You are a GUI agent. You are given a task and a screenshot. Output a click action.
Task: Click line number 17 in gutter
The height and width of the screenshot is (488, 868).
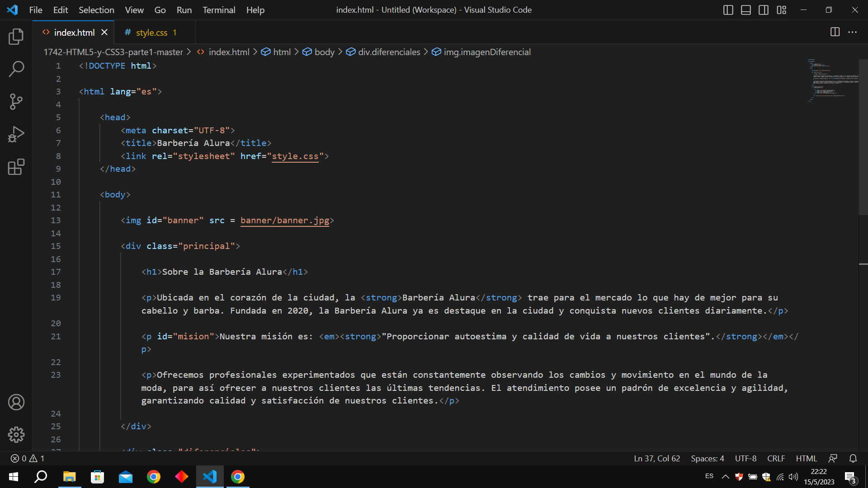56,272
